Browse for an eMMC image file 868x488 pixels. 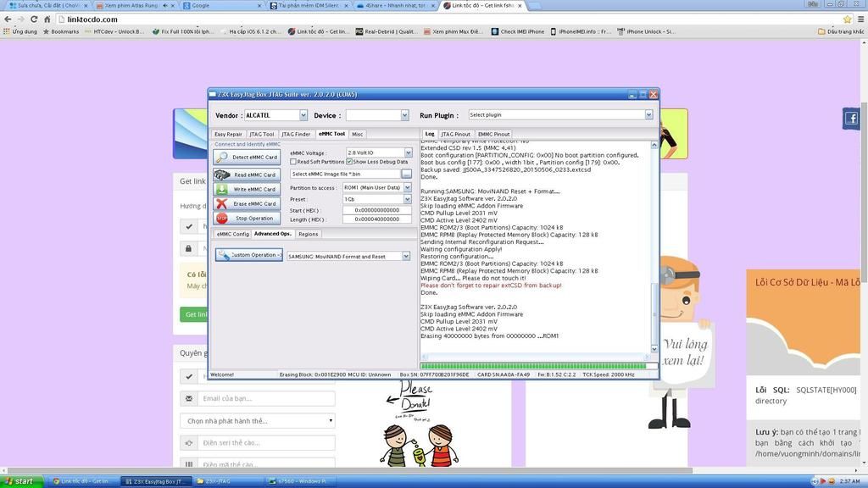[x=406, y=174]
